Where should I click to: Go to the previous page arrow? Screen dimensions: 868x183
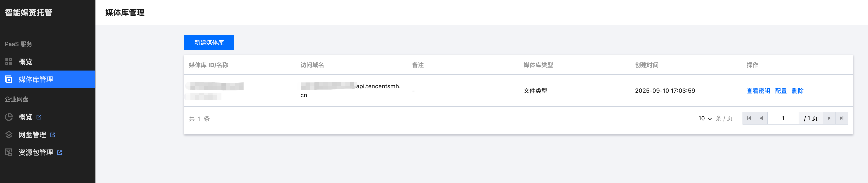(761, 118)
